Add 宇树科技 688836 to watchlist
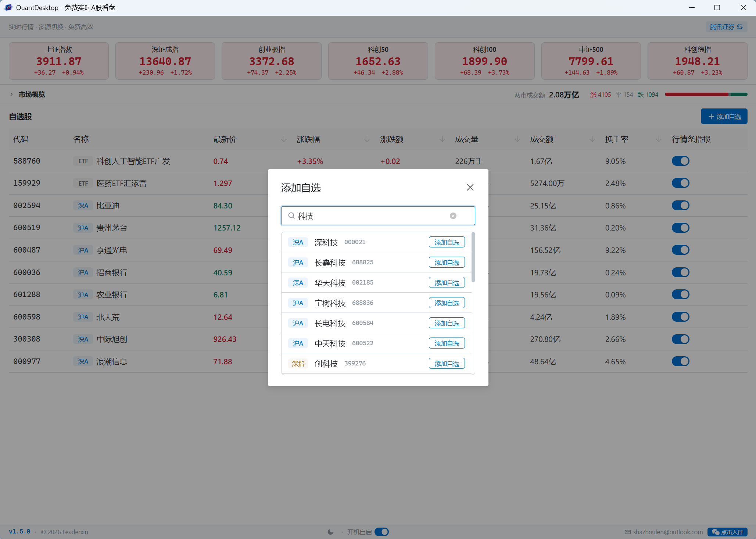 pos(447,303)
